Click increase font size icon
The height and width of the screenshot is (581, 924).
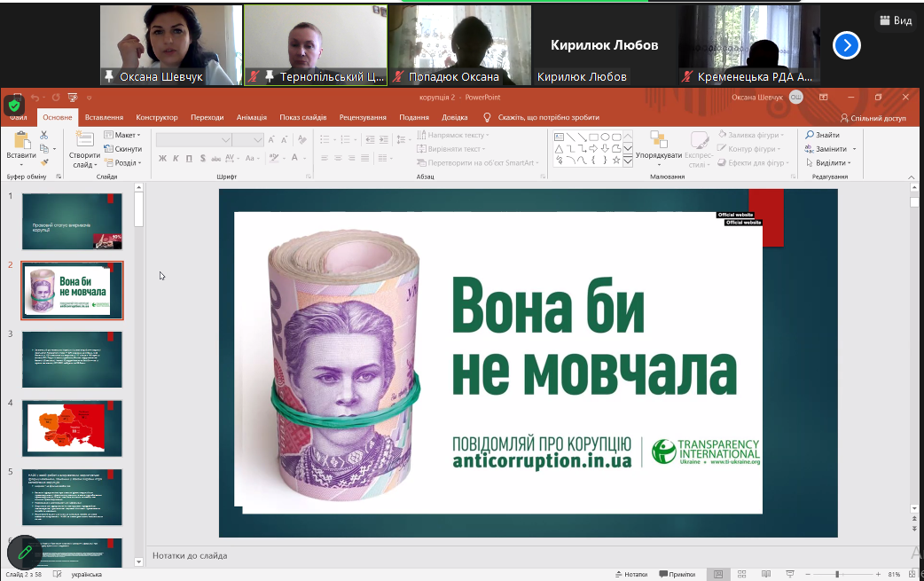pos(271,139)
